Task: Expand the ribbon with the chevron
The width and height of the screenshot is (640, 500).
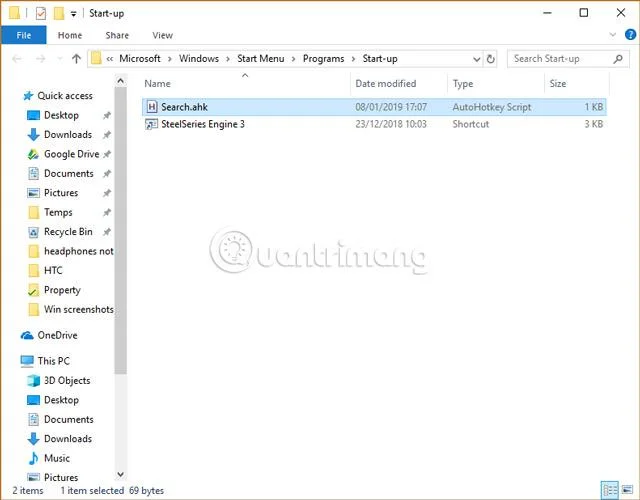Action: pos(612,35)
